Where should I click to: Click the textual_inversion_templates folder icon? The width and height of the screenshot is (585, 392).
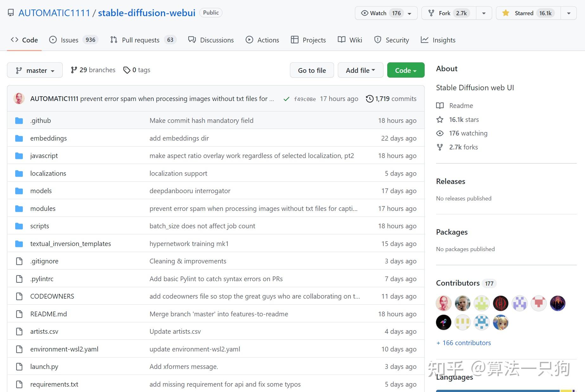coord(19,244)
